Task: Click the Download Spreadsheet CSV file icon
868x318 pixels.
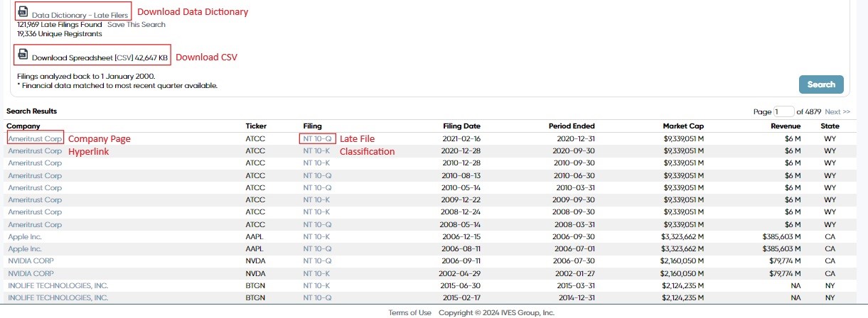Action: [x=23, y=55]
